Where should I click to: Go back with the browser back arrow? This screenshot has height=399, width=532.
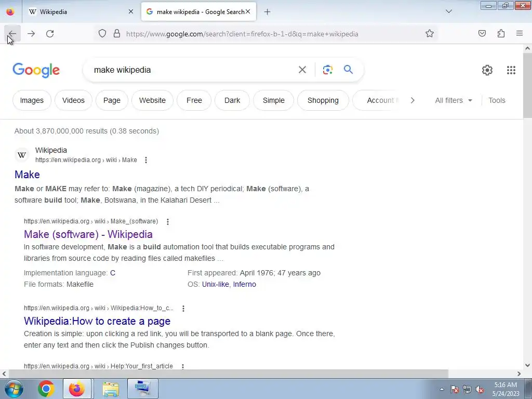[12, 34]
